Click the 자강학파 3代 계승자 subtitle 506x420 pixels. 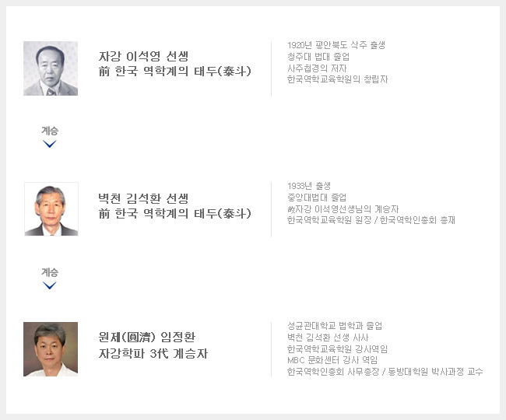(x=153, y=354)
